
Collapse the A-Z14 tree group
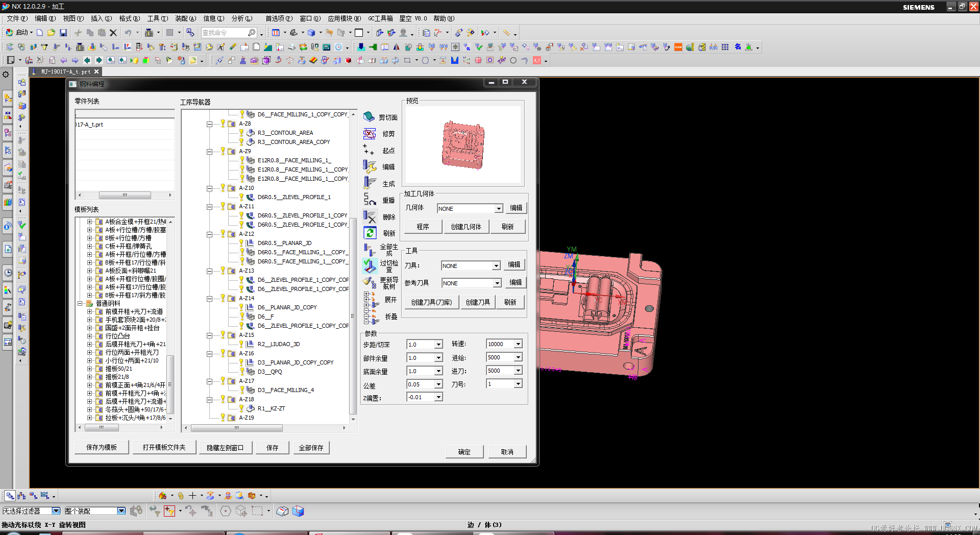[209, 298]
